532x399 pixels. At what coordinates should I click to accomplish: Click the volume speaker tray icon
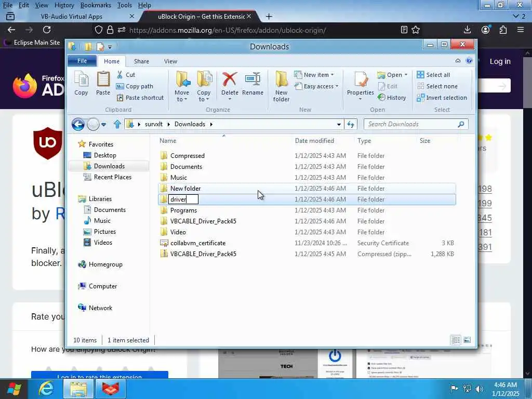point(480,389)
